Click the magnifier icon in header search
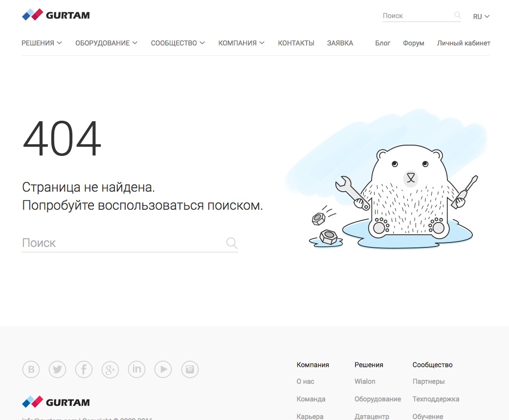This screenshot has width=509, height=420. coord(458,16)
